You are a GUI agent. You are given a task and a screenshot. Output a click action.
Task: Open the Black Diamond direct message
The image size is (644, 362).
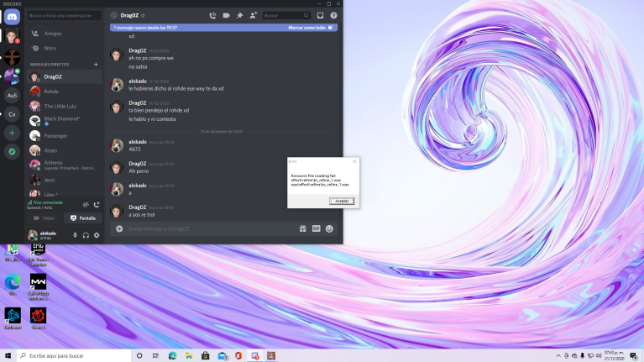tap(65, 121)
